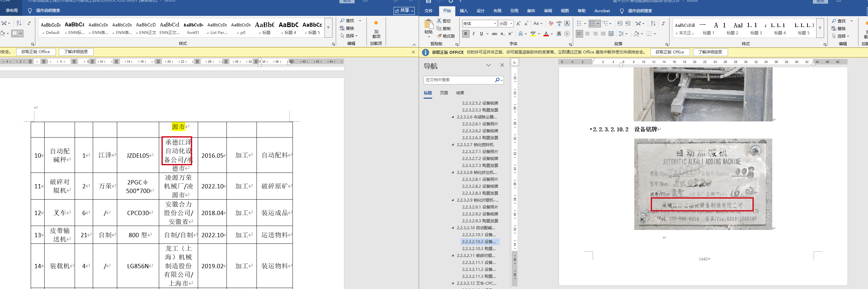Image resolution: width=868 pixels, height=289 pixels.
Task: Open the phonetic guide (wén) icon
Action: click(x=559, y=23)
